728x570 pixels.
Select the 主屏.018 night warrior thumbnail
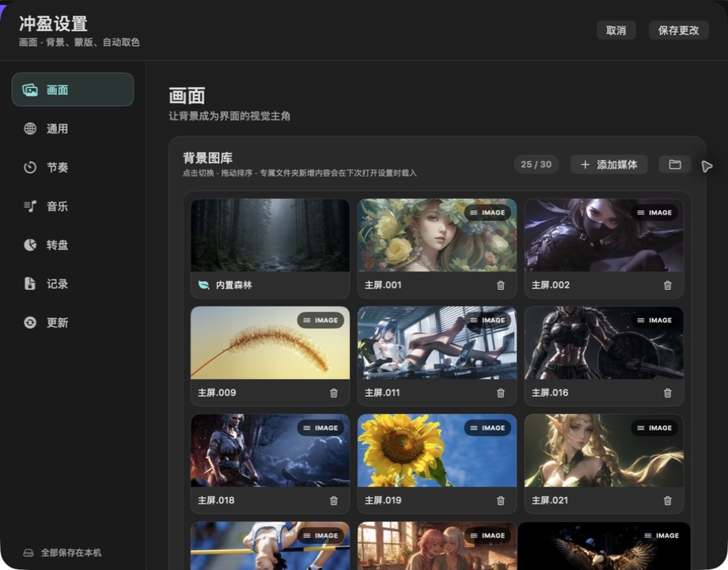[x=270, y=450]
